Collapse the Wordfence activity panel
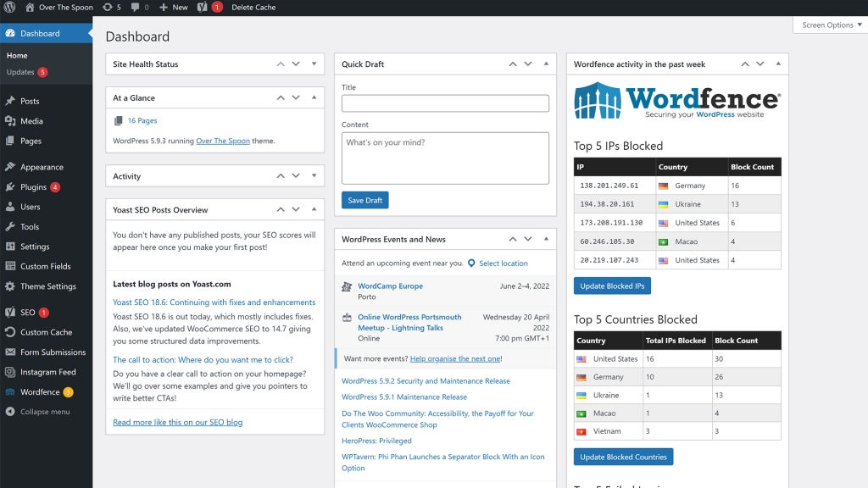This screenshot has width=868, height=488. coord(777,64)
